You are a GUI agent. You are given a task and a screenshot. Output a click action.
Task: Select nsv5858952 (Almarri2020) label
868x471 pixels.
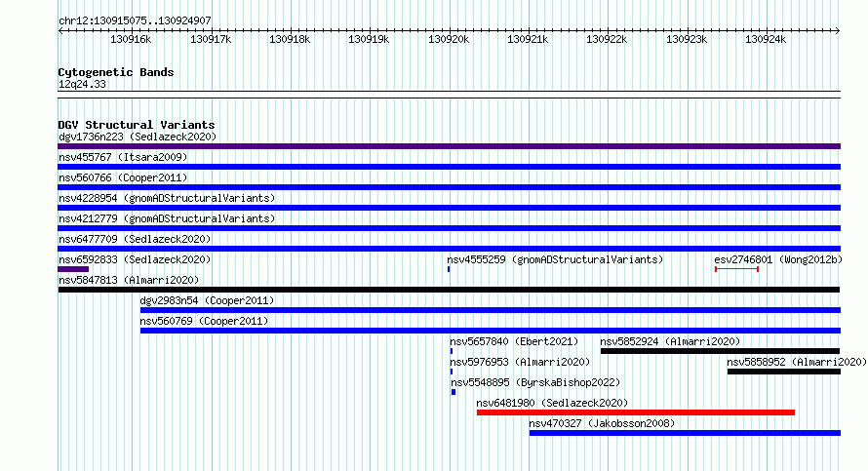(797, 362)
